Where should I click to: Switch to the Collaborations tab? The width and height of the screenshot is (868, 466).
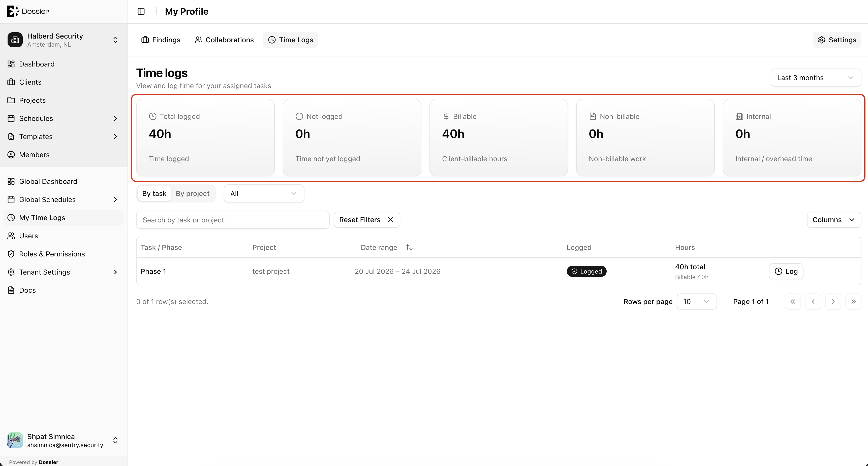pyautogui.click(x=224, y=40)
